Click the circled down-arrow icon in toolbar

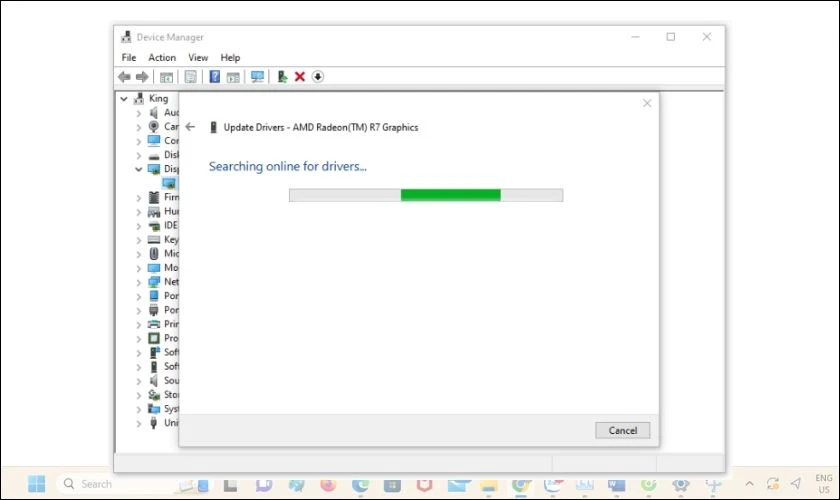(318, 77)
